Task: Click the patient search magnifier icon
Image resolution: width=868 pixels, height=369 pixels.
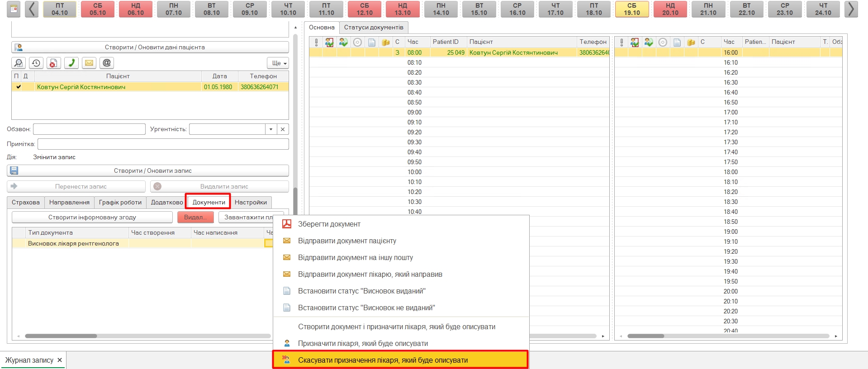Action: point(19,63)
